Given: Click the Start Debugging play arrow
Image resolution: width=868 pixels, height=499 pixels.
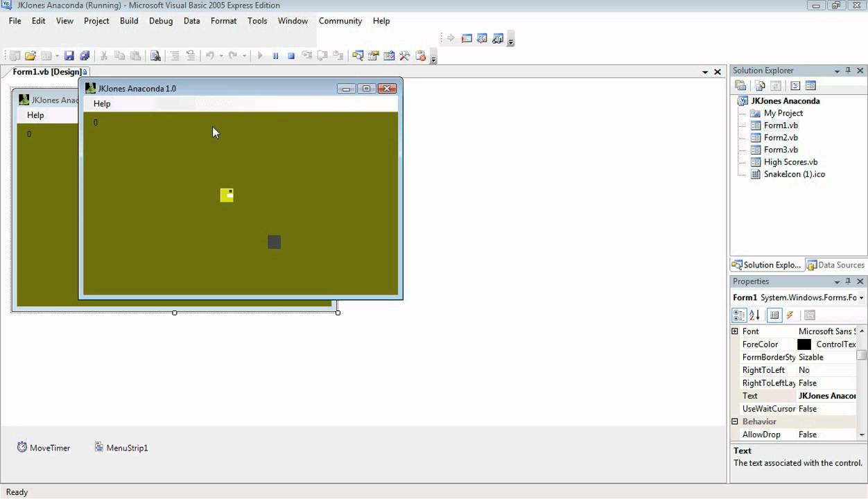Looking at the screenshot, I should click(x=260, y=56).
